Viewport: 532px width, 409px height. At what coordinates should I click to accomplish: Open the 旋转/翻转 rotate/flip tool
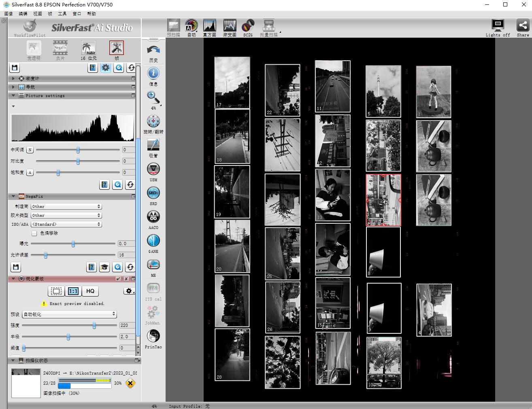pyautogui.click(x=153, y=121)
